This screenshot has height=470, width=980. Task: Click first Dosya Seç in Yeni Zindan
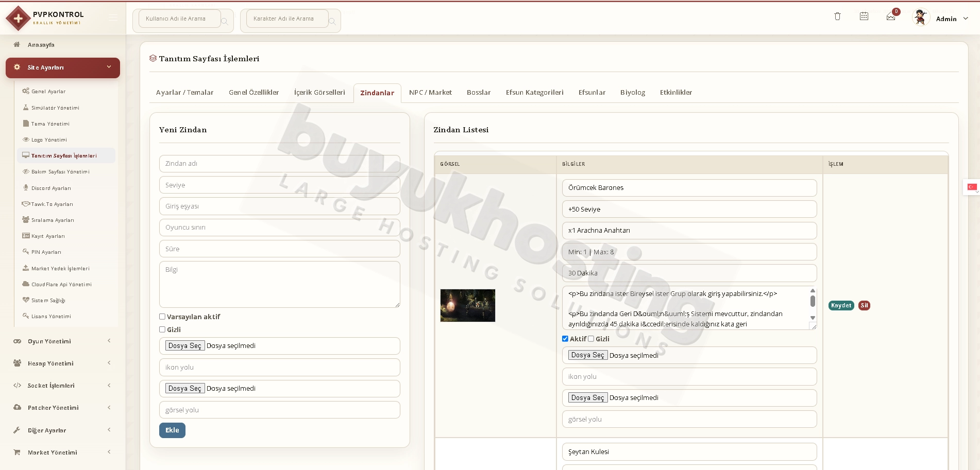[x=185, y=345]
